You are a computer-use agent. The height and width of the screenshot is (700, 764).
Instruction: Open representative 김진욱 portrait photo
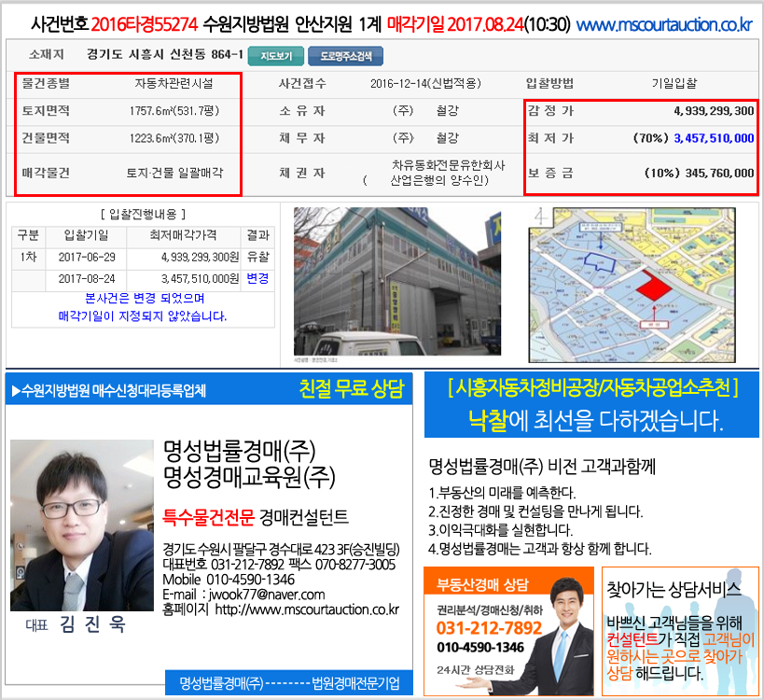coord(82,525)
